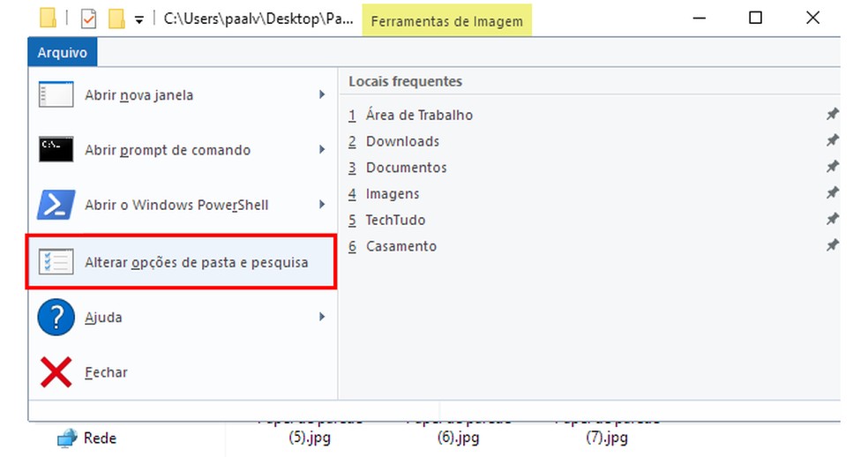Open frequent place Imagens
Image resolution: width=868 pixels, height=457 pixels.
point(393,194)
